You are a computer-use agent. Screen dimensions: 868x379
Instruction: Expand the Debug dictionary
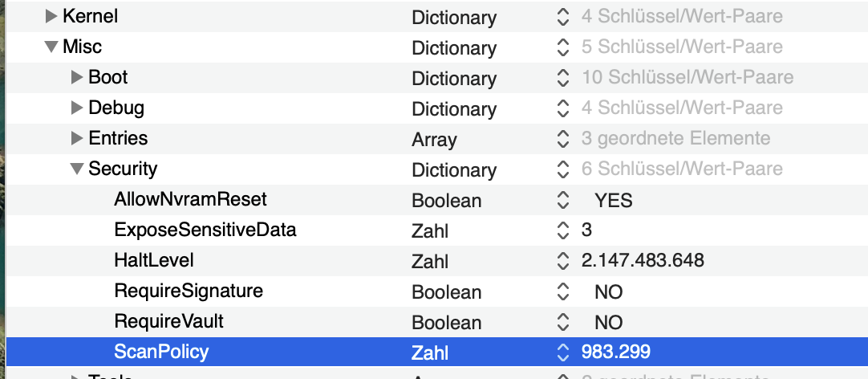click(x=77, y=108)
